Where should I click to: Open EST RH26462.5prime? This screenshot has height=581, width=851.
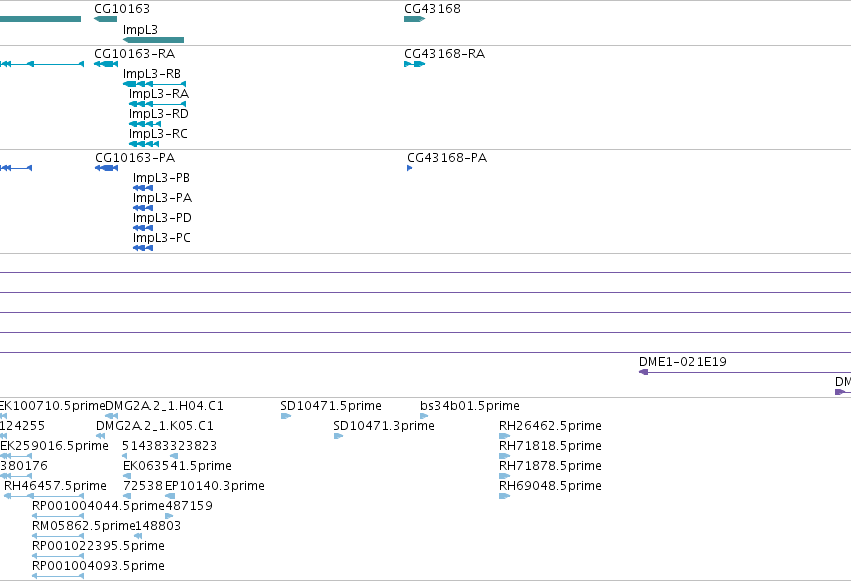click(x=550, y=426)
